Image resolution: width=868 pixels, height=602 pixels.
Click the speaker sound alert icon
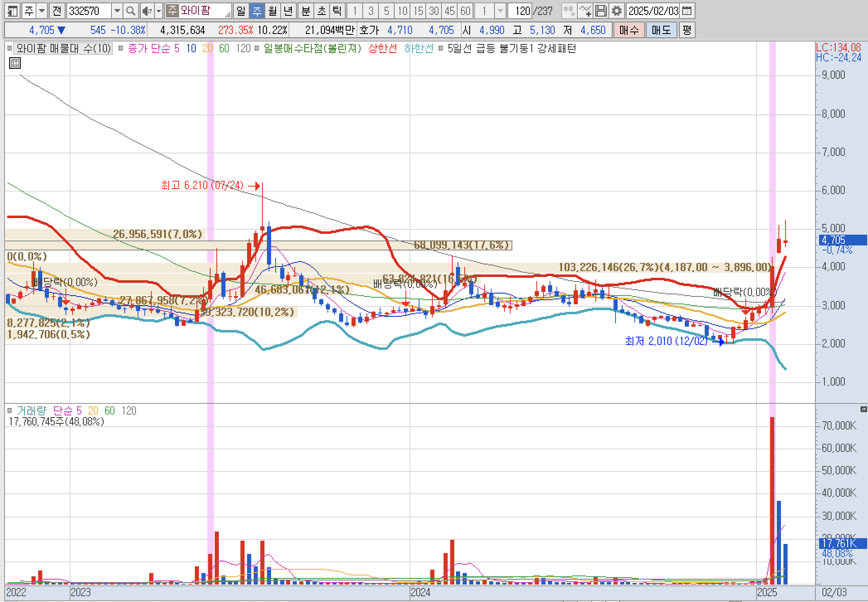[146, 11]
